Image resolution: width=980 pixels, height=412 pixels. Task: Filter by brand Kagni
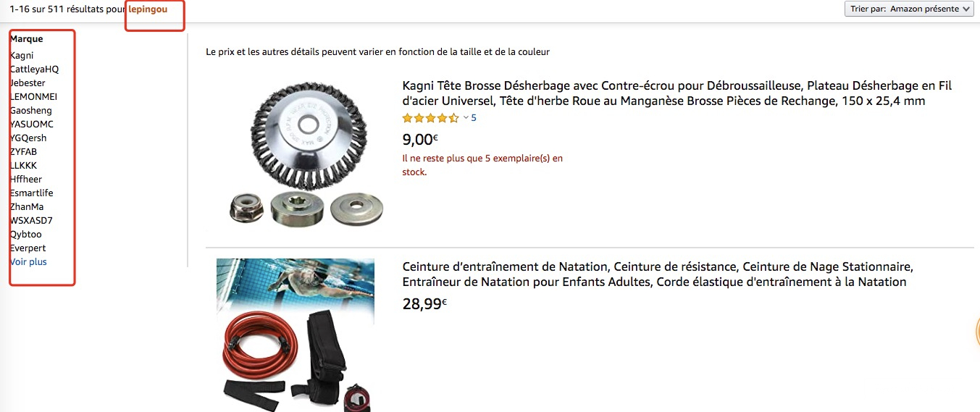tap(22, 56)
